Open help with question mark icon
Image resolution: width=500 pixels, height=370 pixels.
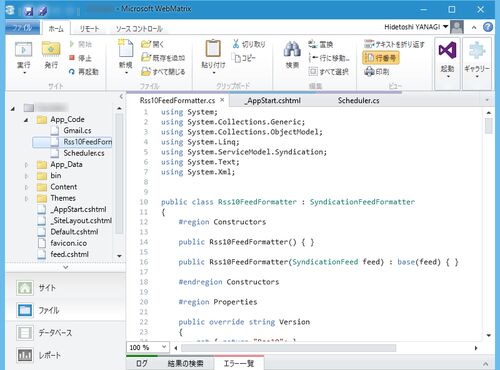[x=488, y=27]
